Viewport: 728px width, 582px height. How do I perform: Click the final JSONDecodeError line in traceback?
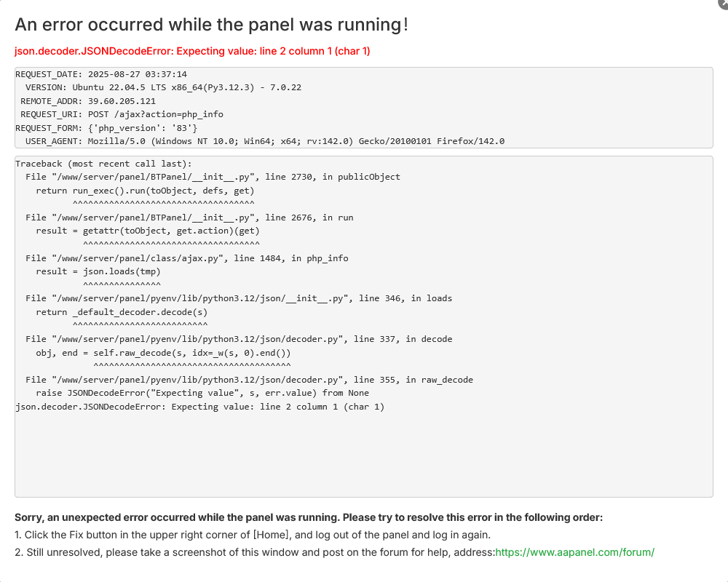pyautogui.click(x=199, y=407)
